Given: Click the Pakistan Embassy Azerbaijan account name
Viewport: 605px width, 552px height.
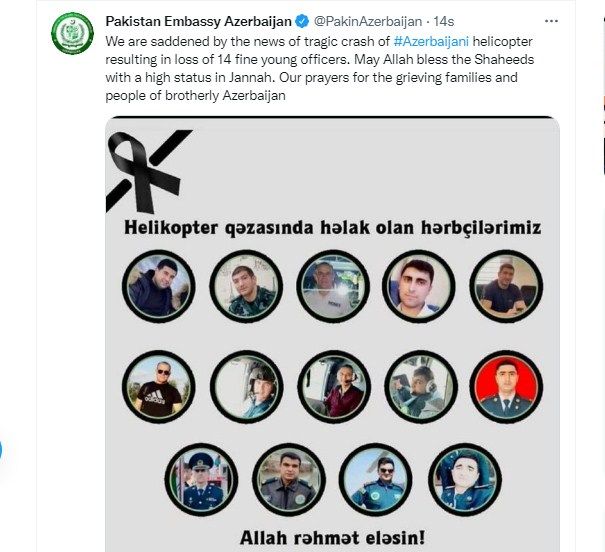Looking at the screenshot, I should pyautogui.click(x=198, y=21).
